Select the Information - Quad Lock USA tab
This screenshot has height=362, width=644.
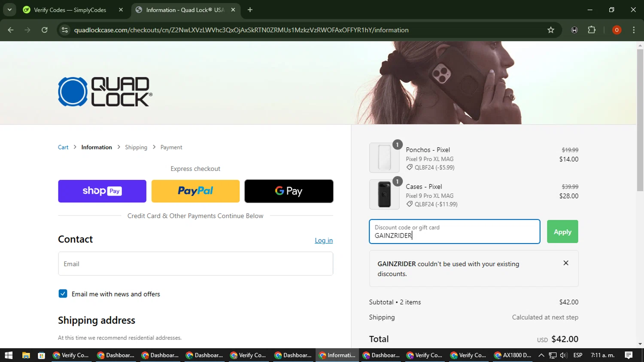point(185,10)
